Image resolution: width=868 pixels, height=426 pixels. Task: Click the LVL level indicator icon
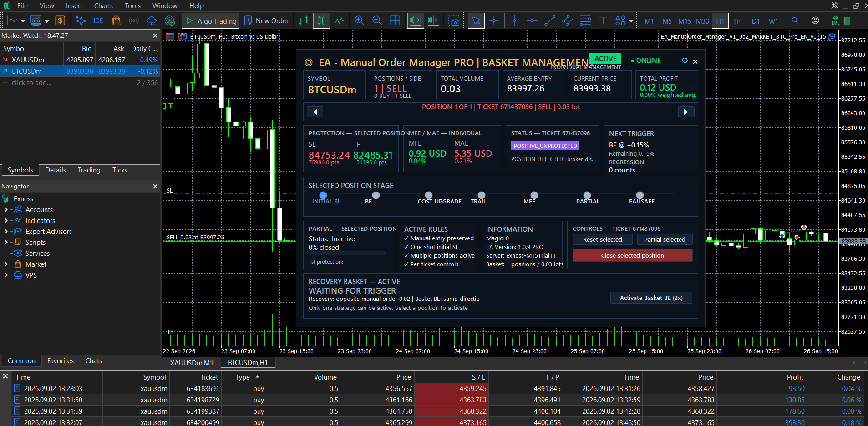click(835, 21)
